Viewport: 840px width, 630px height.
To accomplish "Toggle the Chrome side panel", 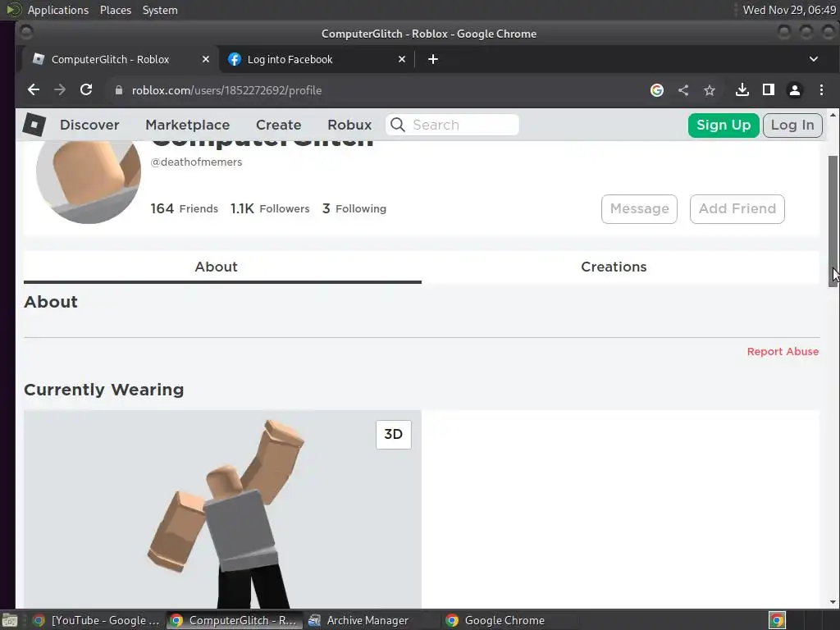I will pyautogui.click(x=768, y=90).
